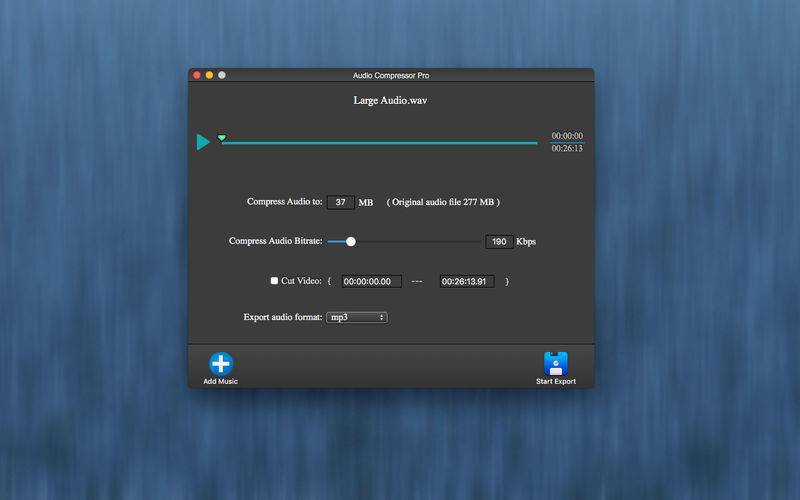
Task: Enable the Cut Video checkbox
Action: 274,281
